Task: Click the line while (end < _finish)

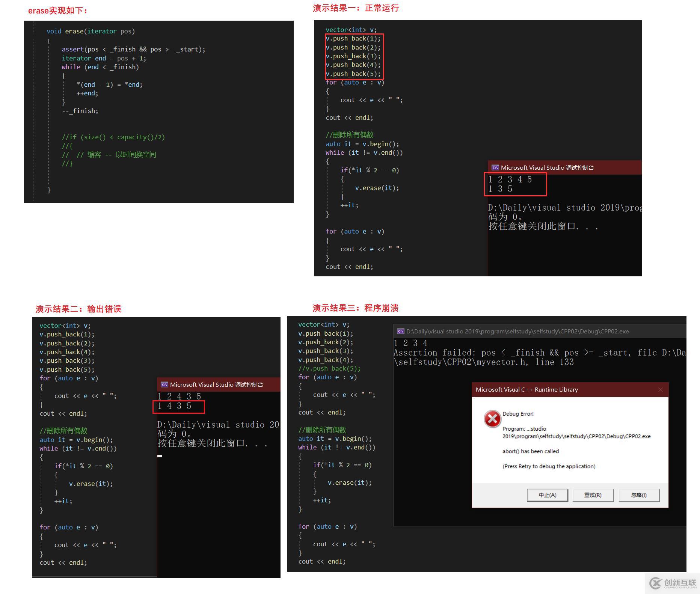Action: (x=100, y=67)
